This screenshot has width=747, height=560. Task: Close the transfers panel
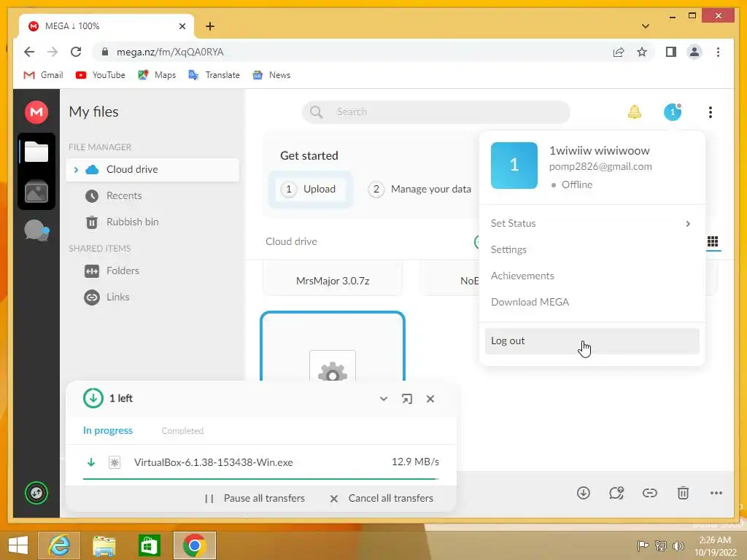point(430,399)
